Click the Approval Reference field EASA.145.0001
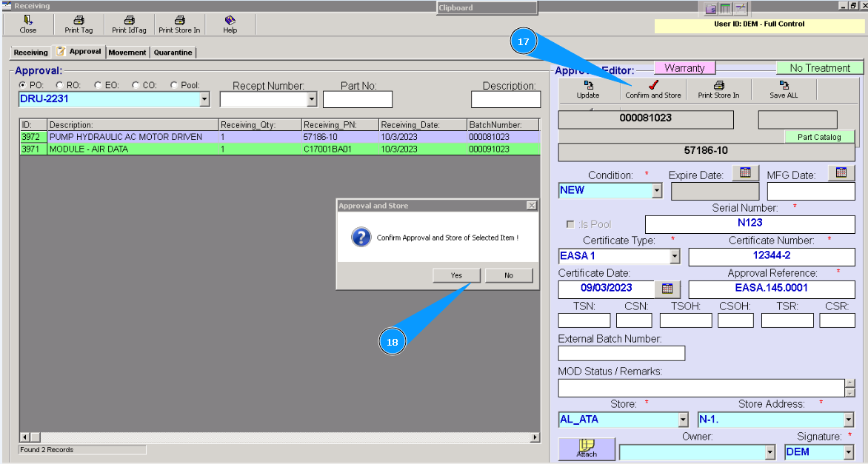 click(x=772, y=289)
